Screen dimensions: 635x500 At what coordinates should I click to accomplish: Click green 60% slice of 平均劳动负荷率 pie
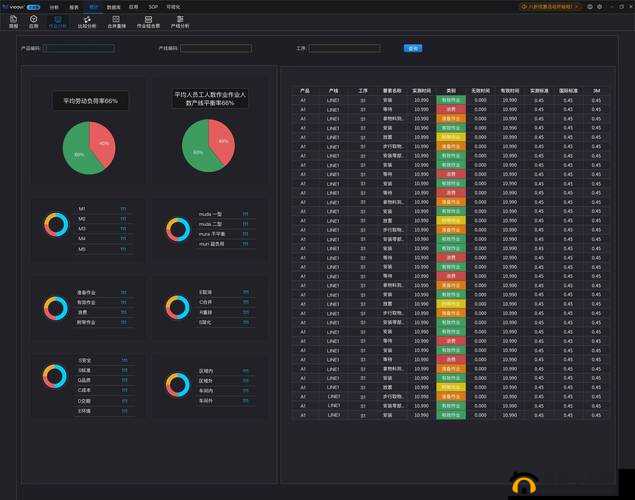[77, 154]
